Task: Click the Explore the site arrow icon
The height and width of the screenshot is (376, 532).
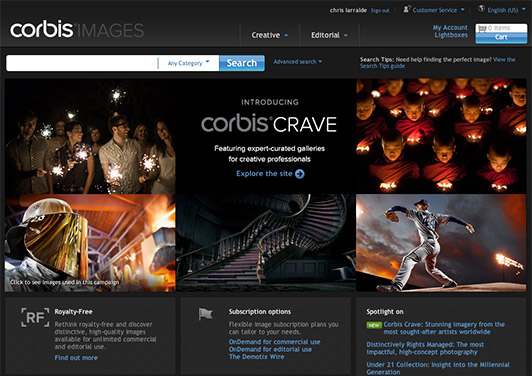Action: click(300, 174)
